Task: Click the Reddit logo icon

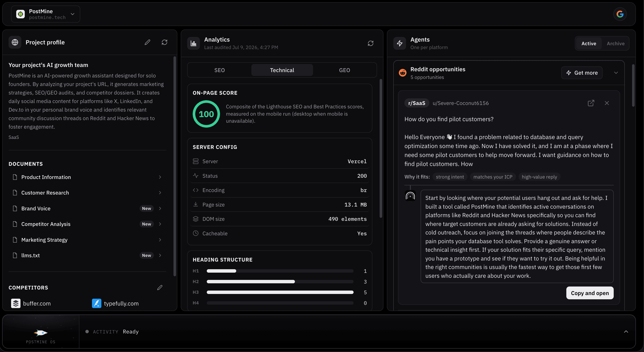Action: pyautogui.click(x=402, y=73)
